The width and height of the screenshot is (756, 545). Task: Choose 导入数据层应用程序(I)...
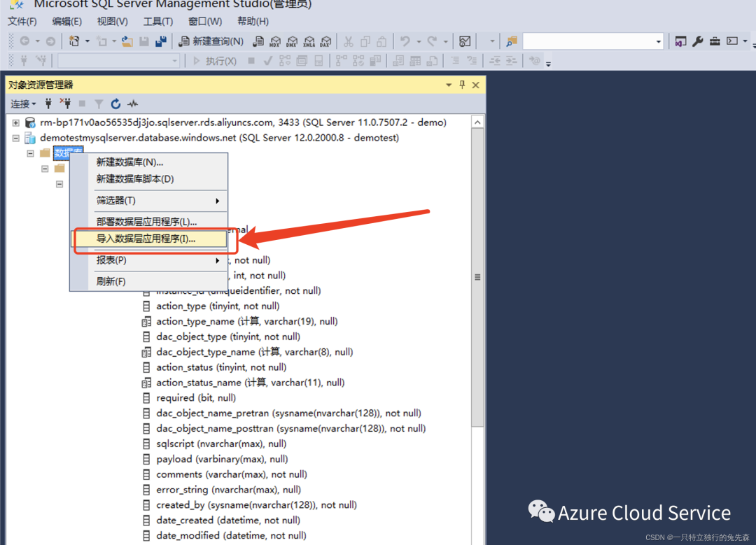pyautogui.click(x=148, y=239)
